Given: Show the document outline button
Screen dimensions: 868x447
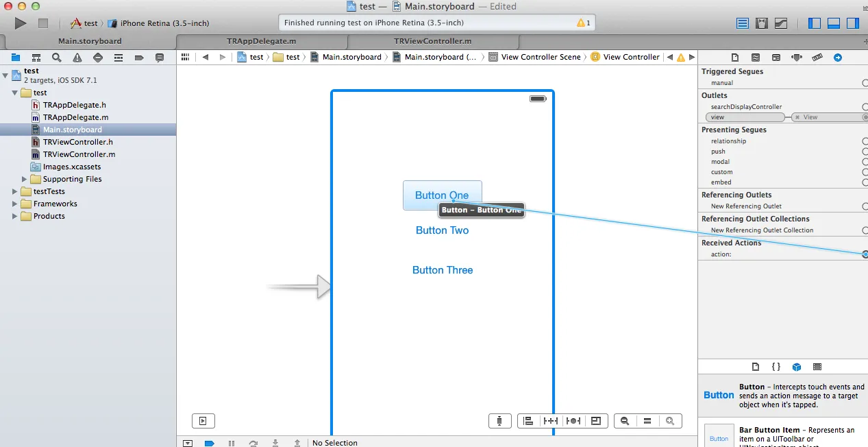Looking at the screenshot, I should pos(203,421).
